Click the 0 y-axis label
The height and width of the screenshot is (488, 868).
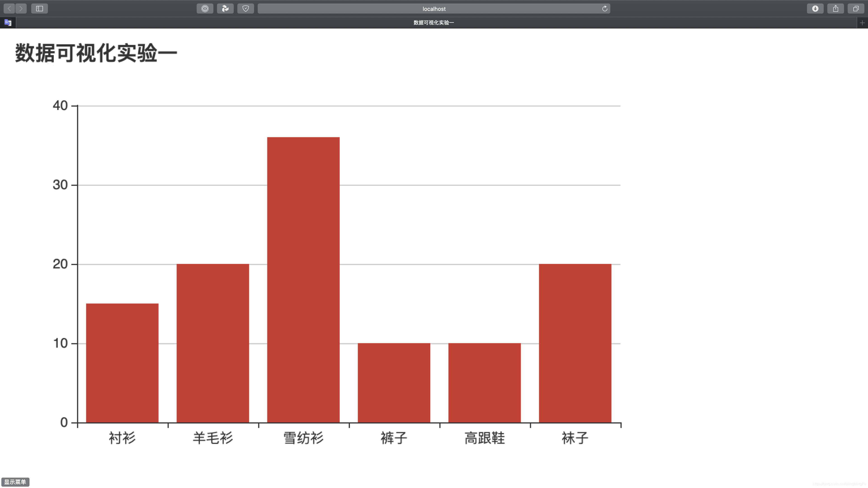tap(64, 422)
